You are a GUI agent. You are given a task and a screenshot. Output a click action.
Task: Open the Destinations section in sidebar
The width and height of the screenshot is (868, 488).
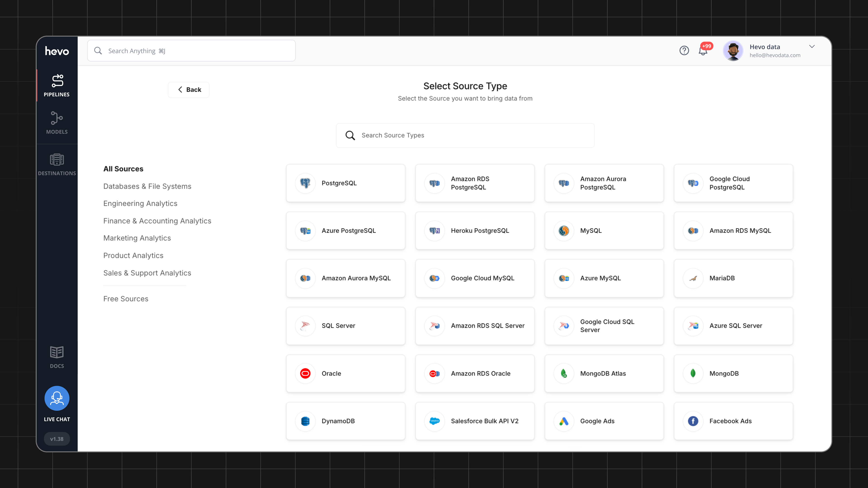(57, 164)
